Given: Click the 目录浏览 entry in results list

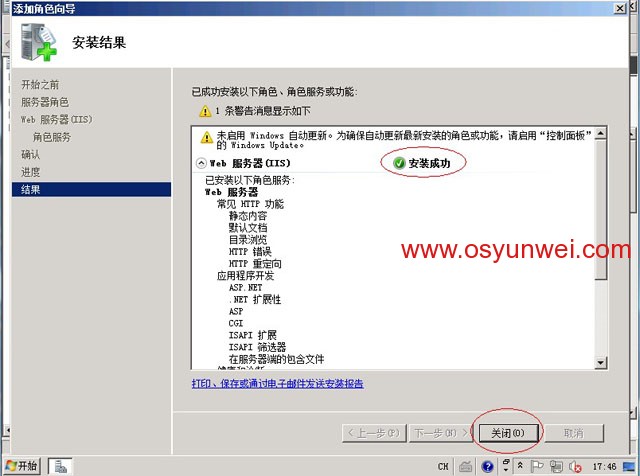Looking at the screenshot, I should click(x=248, y=239).
